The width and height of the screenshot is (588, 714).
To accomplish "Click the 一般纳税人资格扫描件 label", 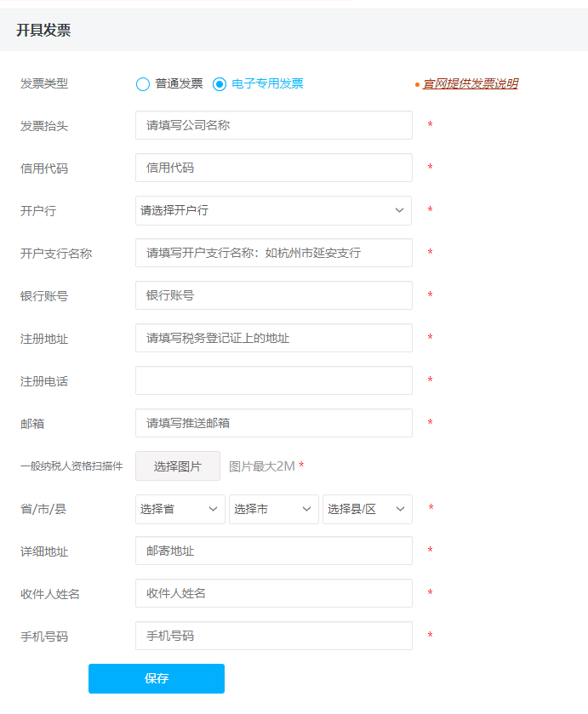I will (71, 466).
